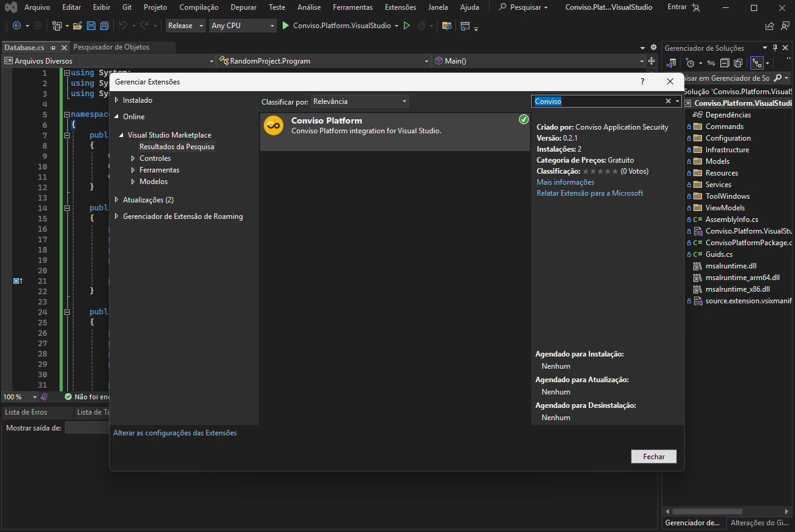The height and width of the screenshot is (532, 795).
Task: Click the sign-in account icon next to Entrar
Action: pos(695,7)
